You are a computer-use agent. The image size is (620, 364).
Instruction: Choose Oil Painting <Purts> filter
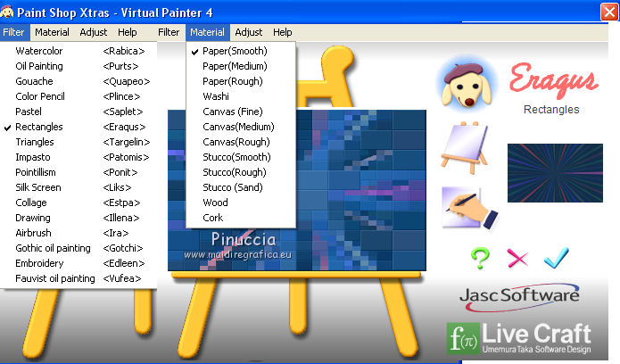(79, 66)
